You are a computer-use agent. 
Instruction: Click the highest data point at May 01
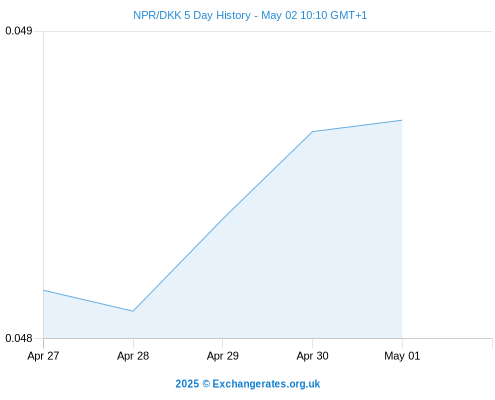[402, 120]
